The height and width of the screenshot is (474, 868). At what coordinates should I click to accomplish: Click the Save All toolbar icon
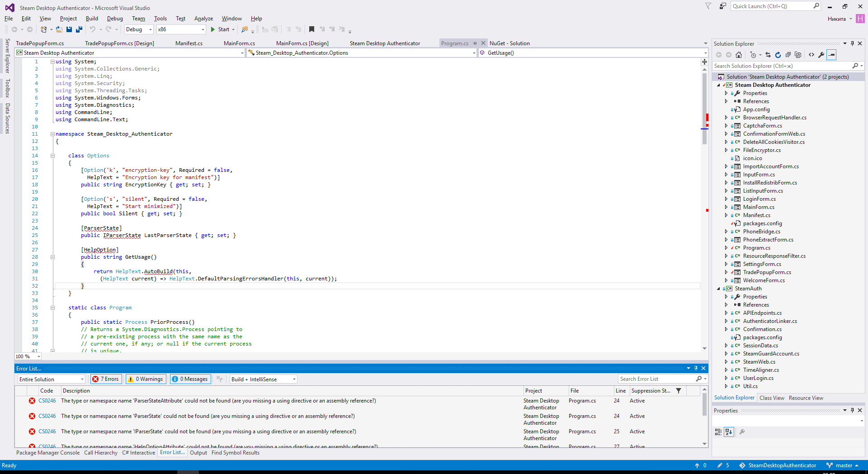(79, 29)
